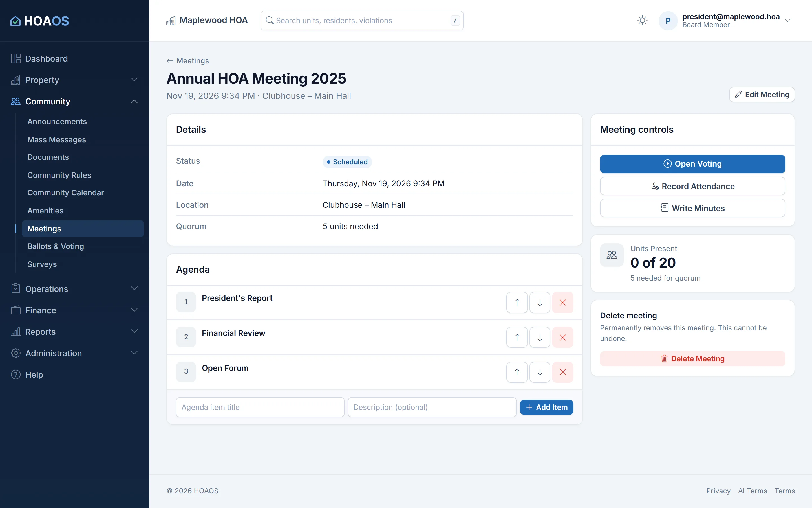Move Open Forum down in agenda

tap(540, 372)
